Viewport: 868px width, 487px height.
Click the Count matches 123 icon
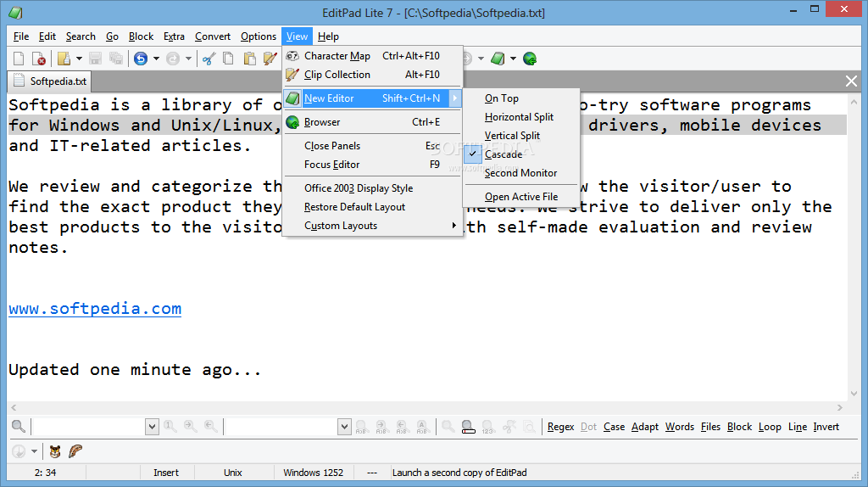point(487,427)
